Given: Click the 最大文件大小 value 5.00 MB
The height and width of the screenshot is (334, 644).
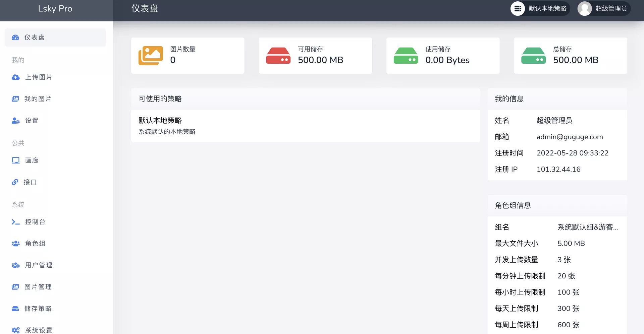Looking at the screenshot, I should tap(571, 244).
